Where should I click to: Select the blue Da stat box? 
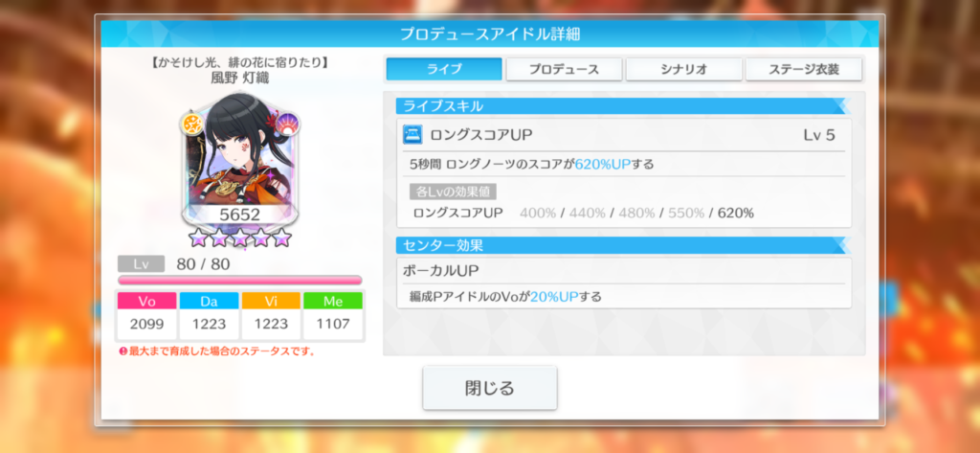point(209,316)
